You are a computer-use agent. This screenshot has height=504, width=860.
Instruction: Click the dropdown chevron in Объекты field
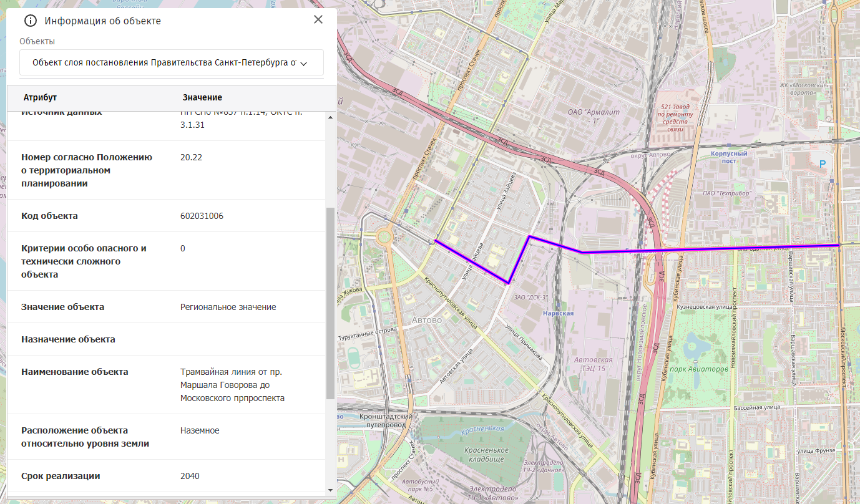tap(304, 64)
